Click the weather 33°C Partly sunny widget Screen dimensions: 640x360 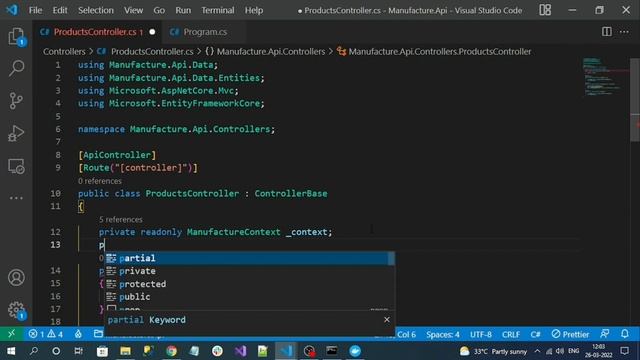[493, 351]
